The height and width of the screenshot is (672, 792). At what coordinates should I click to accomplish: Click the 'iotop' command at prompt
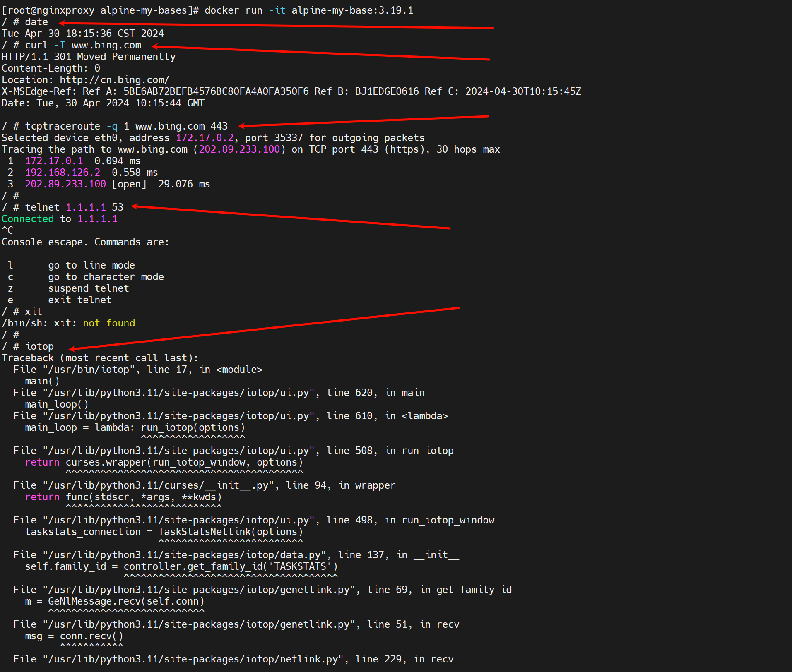[x=39, y=346]
